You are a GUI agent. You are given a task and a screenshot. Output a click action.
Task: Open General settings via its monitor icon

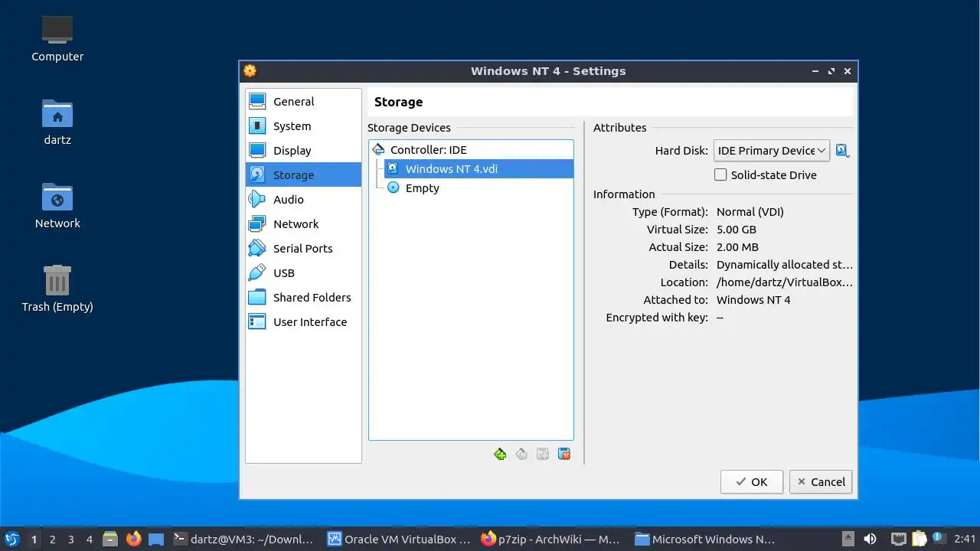click(x=257, y=102)
